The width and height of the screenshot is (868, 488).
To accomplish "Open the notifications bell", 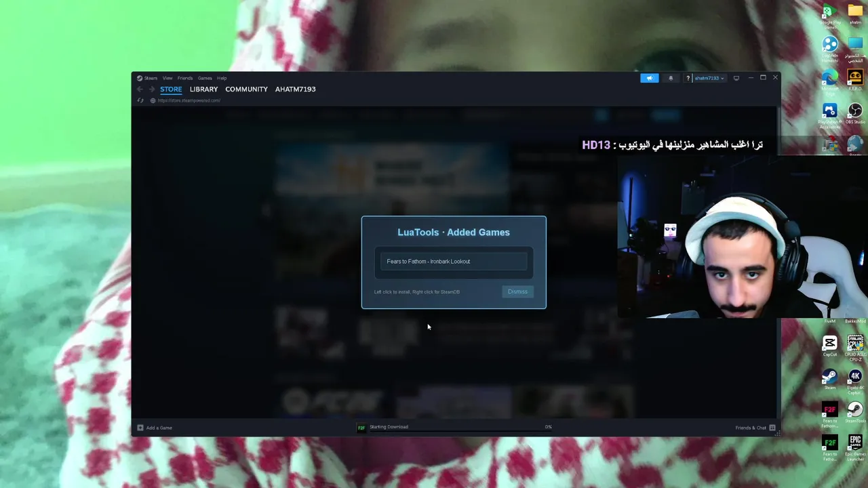I will pyautogui.click(x=671, y=78).
